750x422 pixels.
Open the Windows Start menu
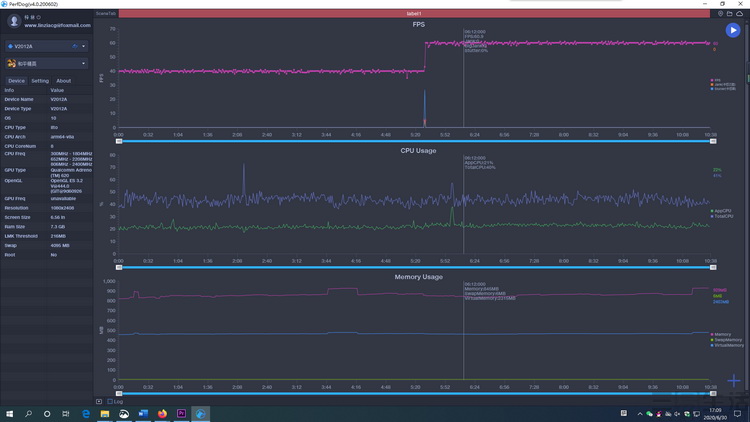tap(9, 414)
